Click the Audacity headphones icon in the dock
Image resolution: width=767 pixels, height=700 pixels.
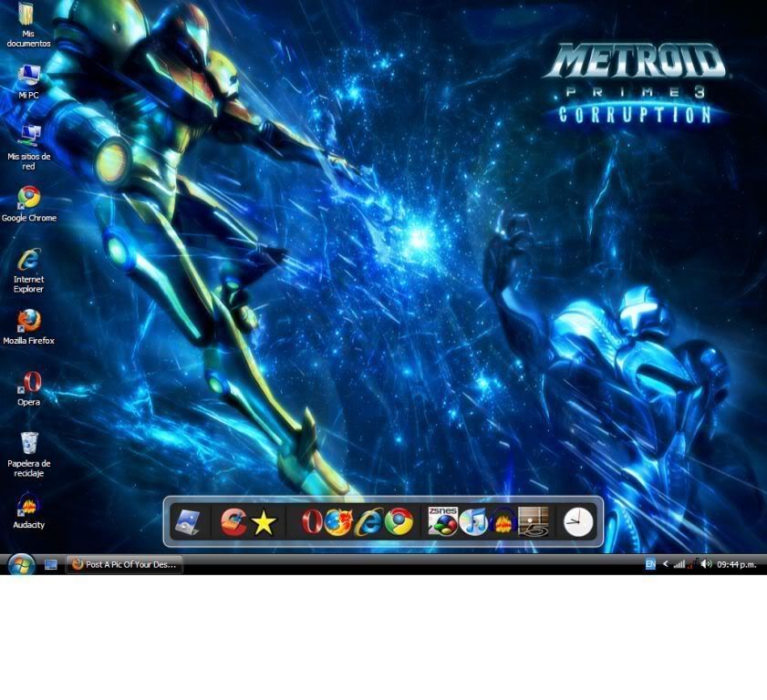point(503,523)
